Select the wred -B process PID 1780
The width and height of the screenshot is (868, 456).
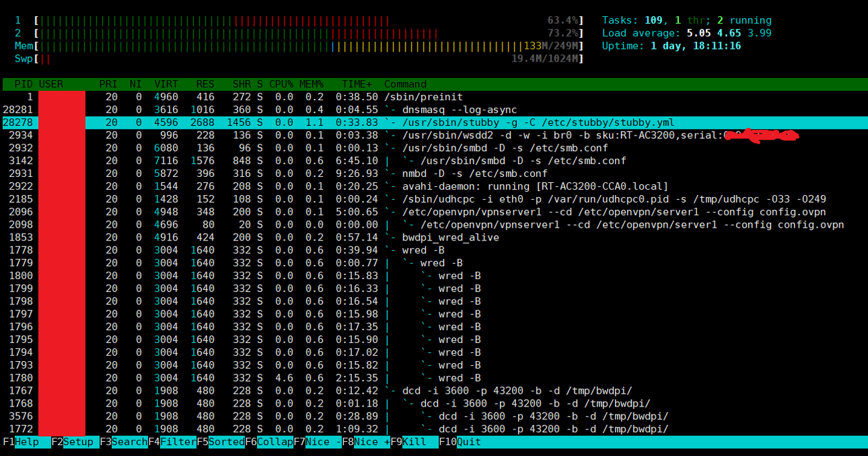[x=434, y=378]
